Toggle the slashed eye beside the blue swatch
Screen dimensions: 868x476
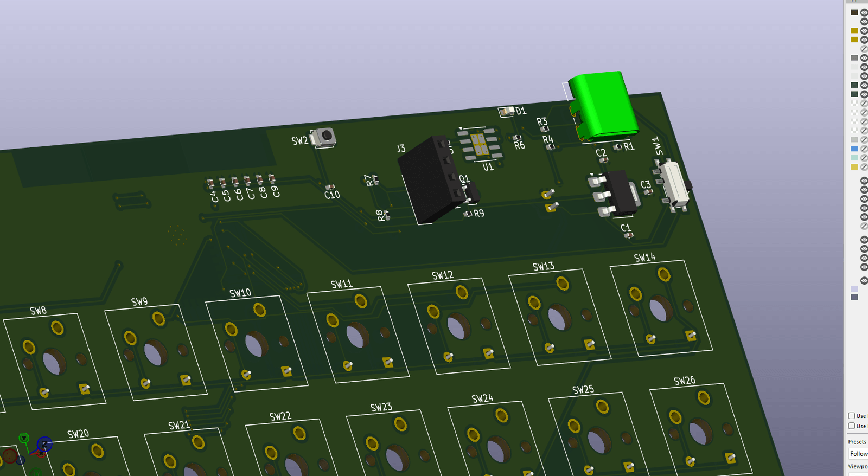[x=864, y=149]
